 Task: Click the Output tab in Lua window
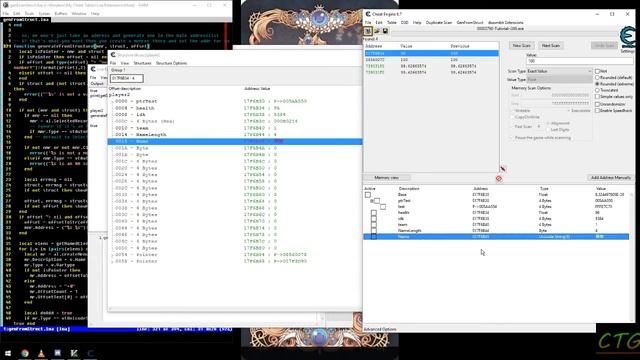click(97, 84)
